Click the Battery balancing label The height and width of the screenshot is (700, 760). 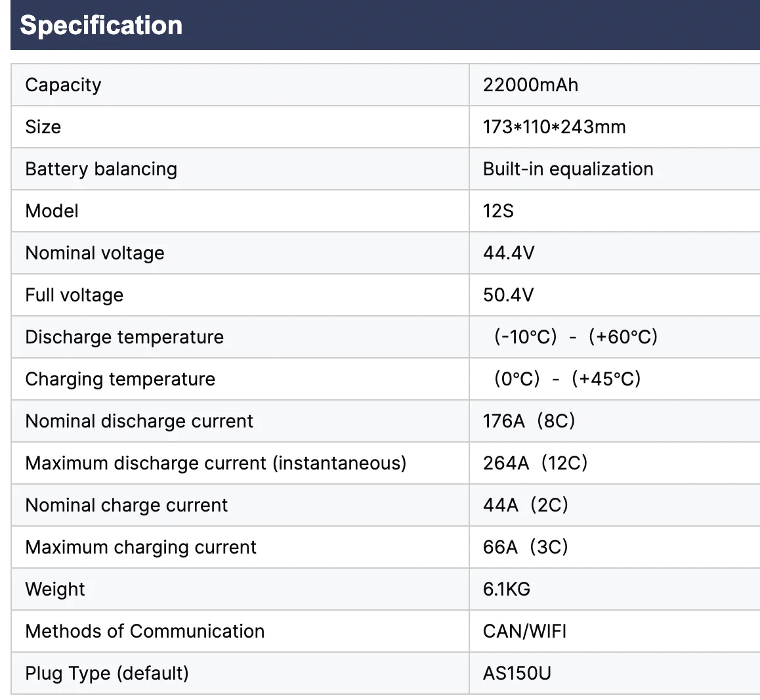[x=101, y=169]
